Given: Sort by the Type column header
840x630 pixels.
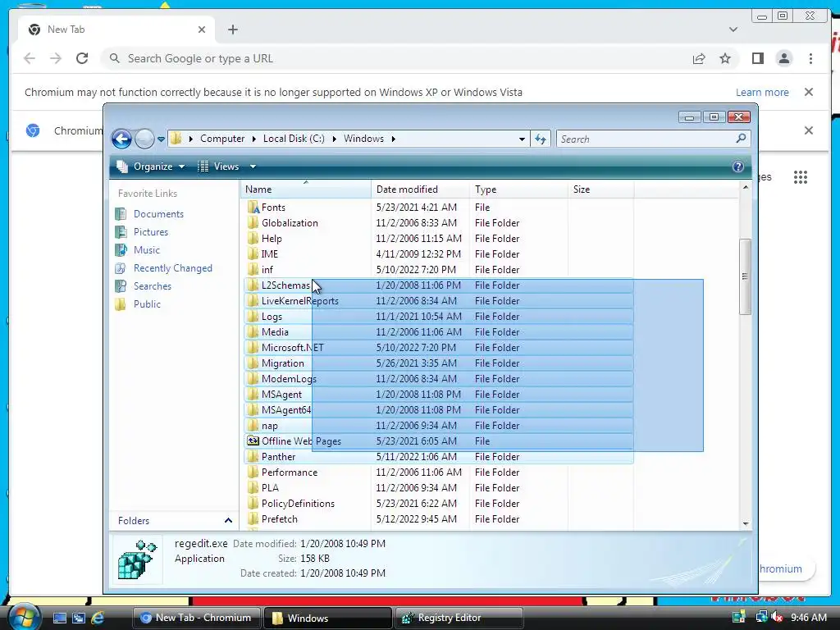Looking at the screenshot, I should [518, 189].
